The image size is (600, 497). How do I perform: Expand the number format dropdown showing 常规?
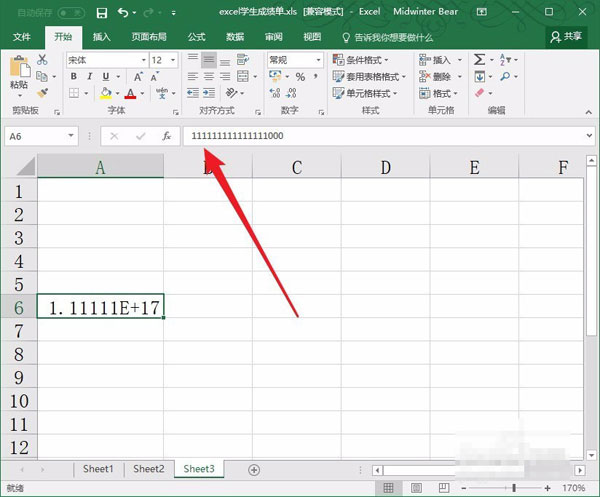318,60
